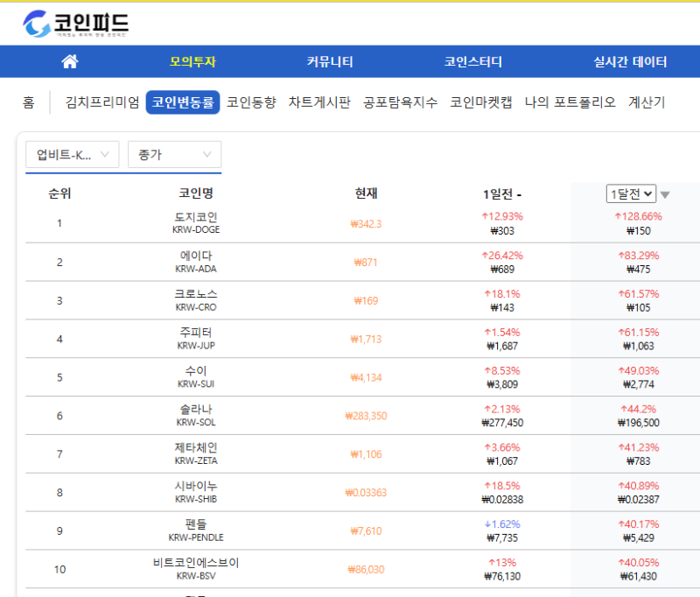Click the sort triangle next to 1달전
The image size is (700, 597).
pyautogui.click(x=665, y=194)
